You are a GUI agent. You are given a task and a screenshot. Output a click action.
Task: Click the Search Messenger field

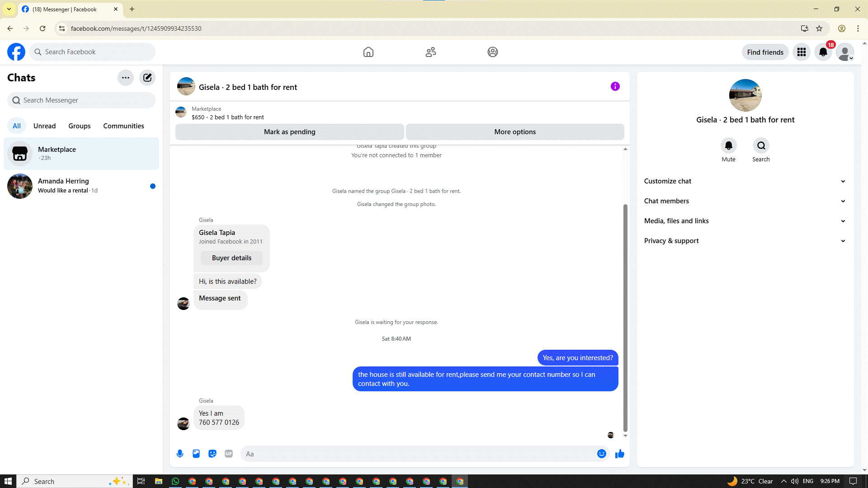coord(81,100)
